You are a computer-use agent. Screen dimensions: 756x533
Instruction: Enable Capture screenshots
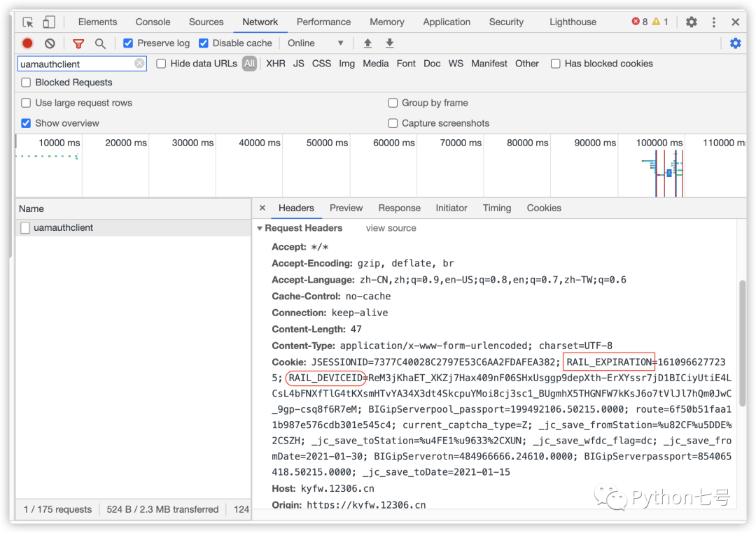[x=393, y=123]
